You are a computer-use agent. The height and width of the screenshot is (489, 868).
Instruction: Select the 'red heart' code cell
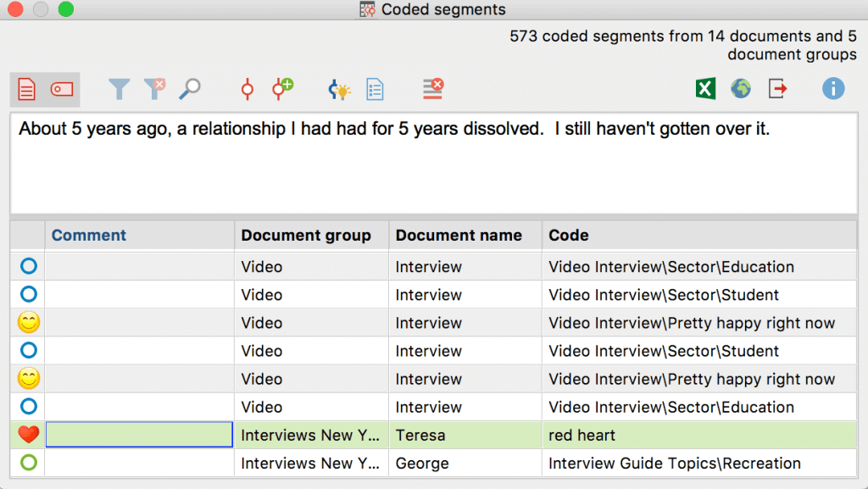coord(699,435)
